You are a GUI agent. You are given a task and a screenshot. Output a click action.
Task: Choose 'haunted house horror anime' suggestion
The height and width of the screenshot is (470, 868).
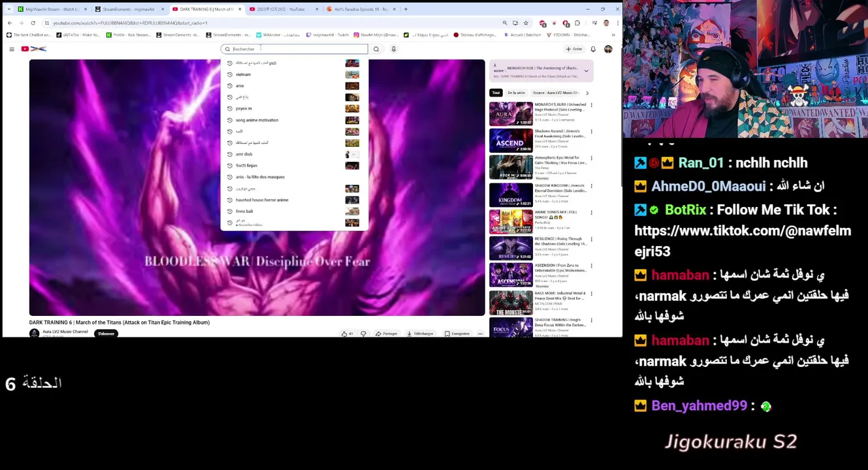tap(294, 200)
